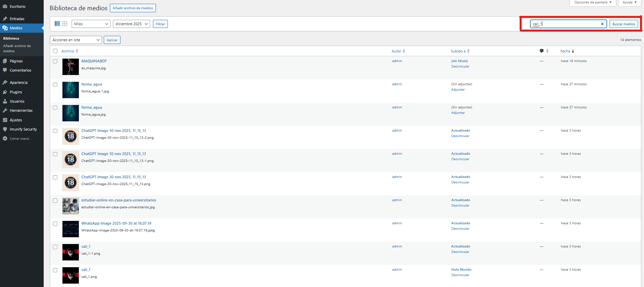Click Añadir archivo de medios button
Screen dimensions: 644x287
(133, 8)
